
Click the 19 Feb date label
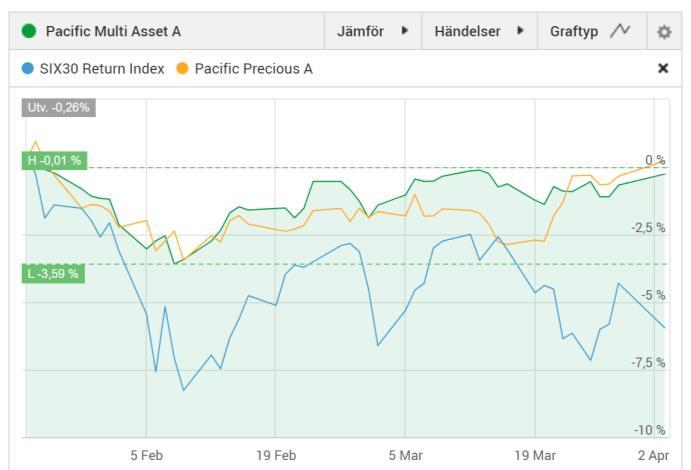[x=276, y=455]
